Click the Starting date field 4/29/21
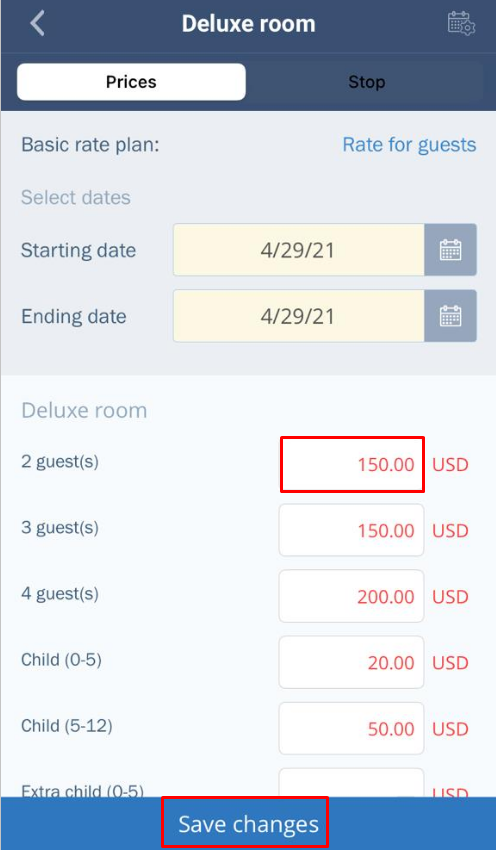Screen dimensions: 496x850 [299, 250]
